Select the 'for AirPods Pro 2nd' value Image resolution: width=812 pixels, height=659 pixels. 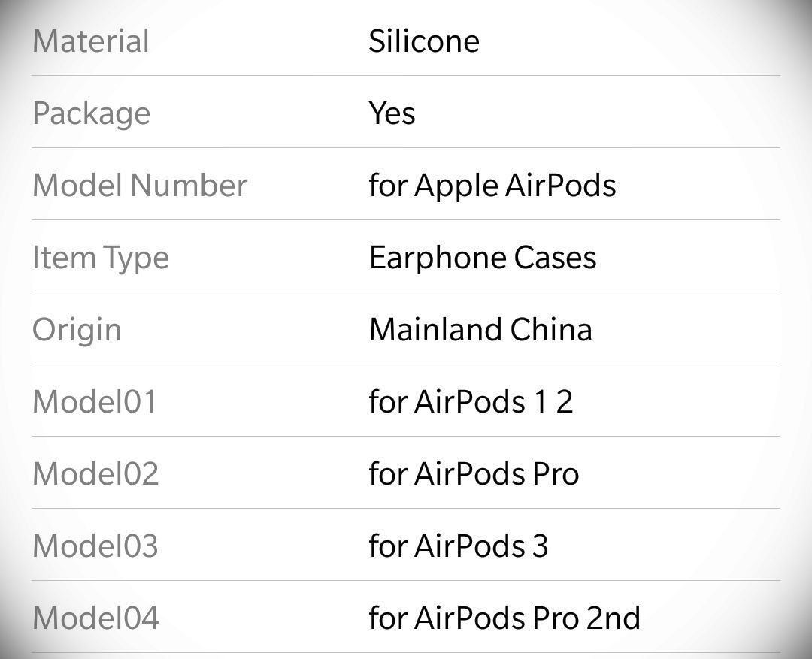click(x=504, y=618)
